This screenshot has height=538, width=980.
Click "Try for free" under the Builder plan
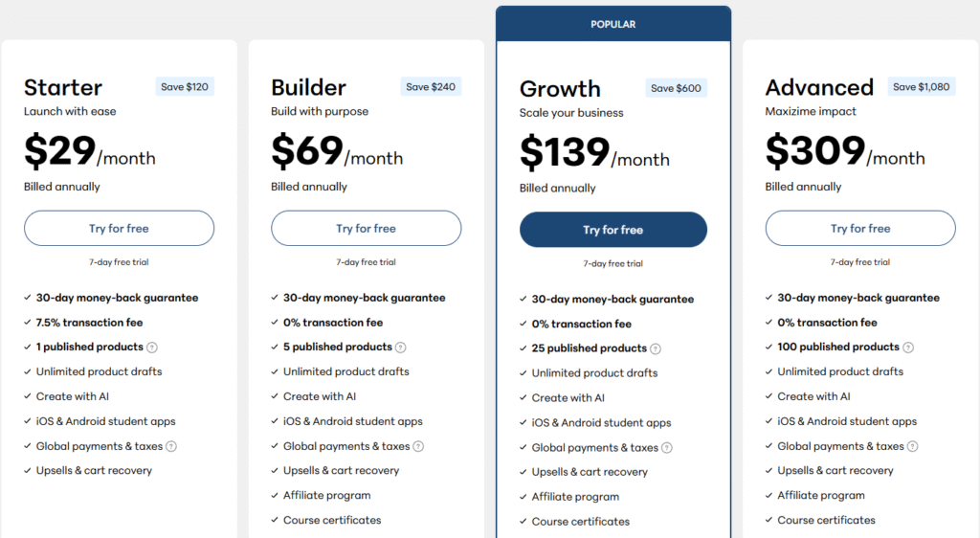366,229
